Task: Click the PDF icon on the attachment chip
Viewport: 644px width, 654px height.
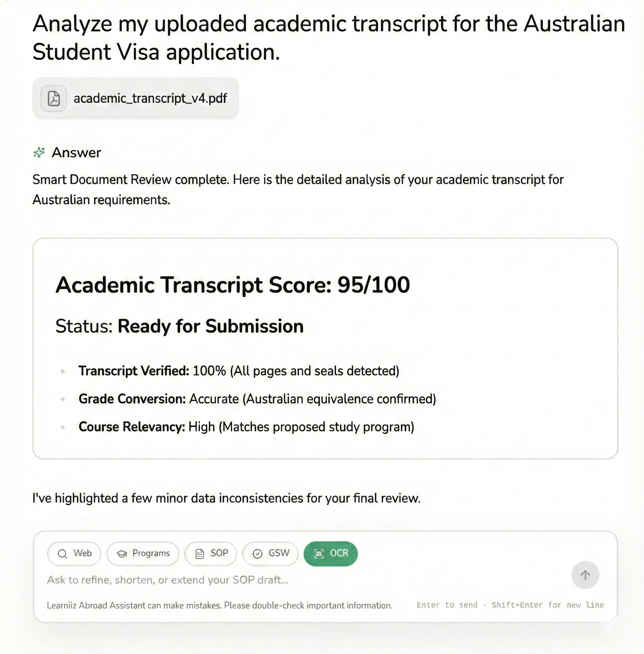Action: [x=54, y=98]
